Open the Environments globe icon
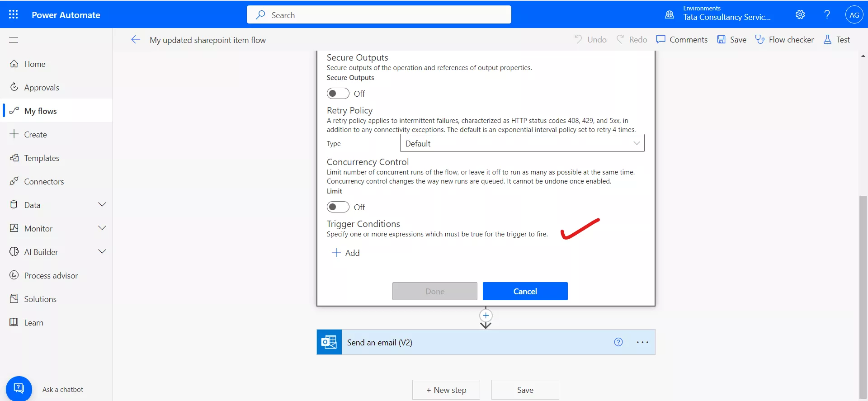The image size is (868, 401). click(670, 14)
